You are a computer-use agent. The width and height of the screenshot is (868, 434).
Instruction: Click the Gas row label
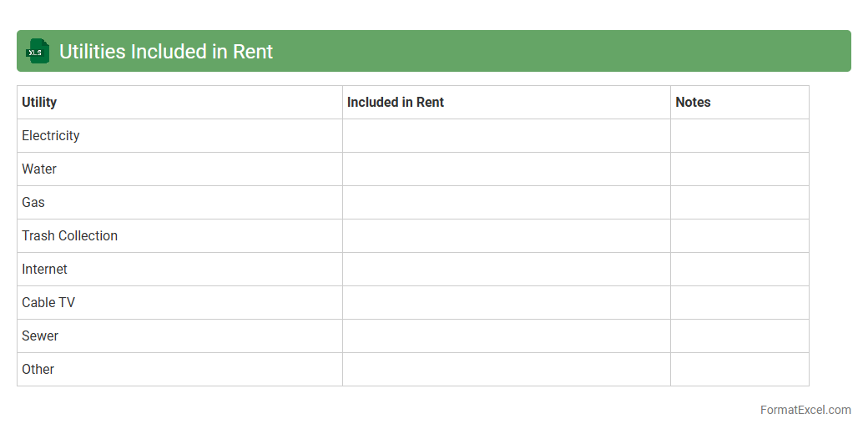click(33, 202)
